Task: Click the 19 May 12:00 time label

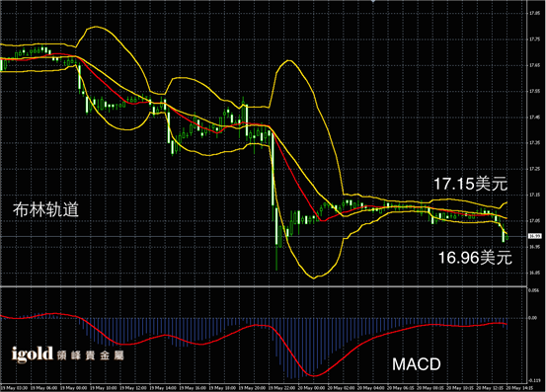Action: coord(133,388)
